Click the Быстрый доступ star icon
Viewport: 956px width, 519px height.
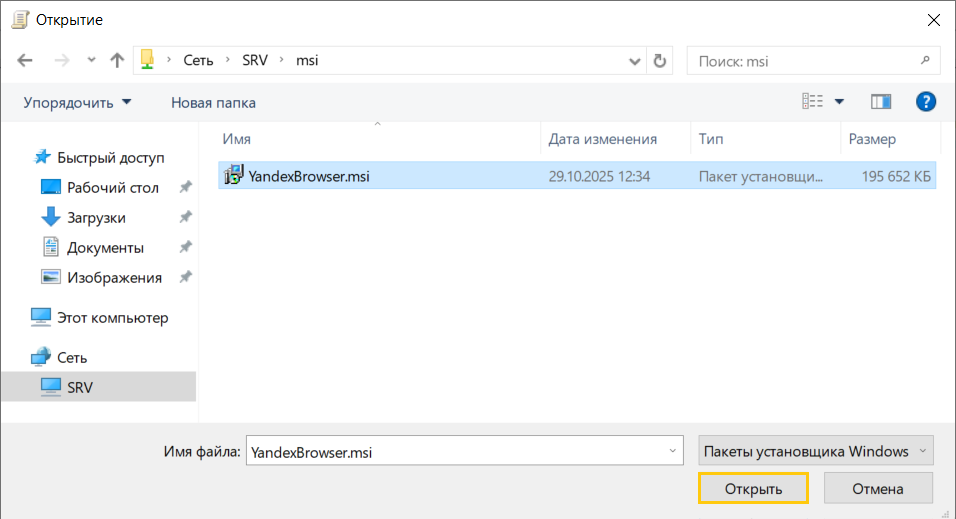coord(42,157)
